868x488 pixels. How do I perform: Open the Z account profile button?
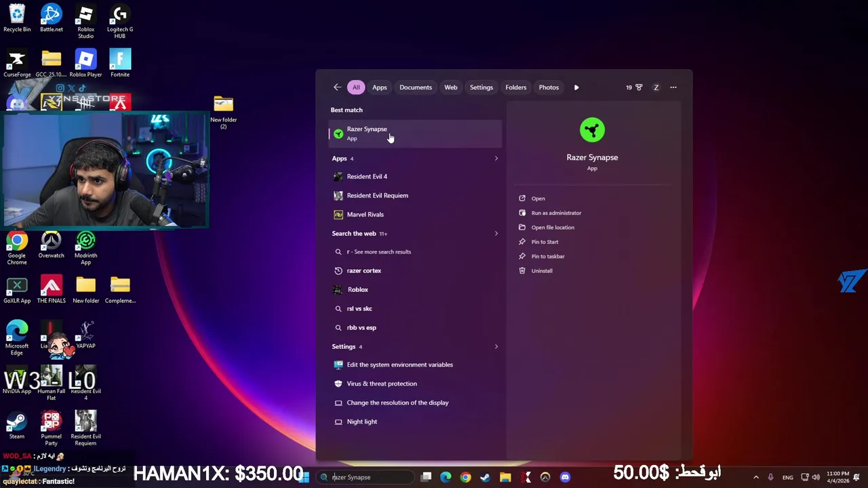pos(656,87)
